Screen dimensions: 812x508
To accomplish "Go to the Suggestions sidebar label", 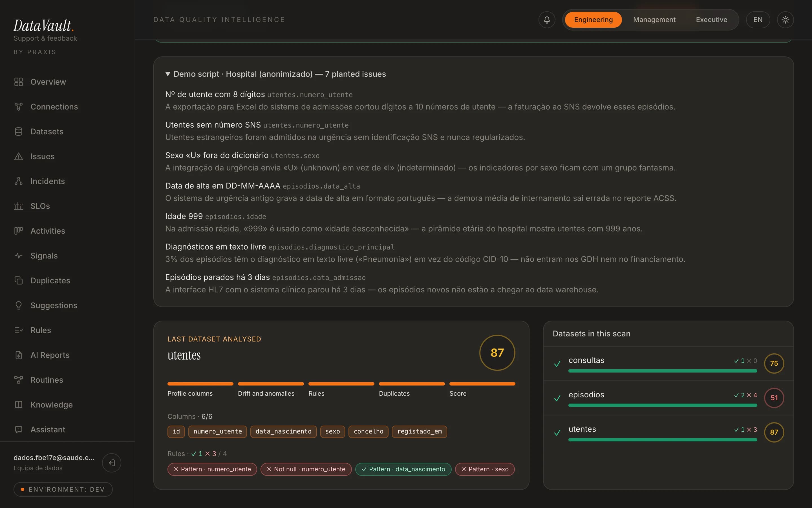I will [x=54, y=305].
